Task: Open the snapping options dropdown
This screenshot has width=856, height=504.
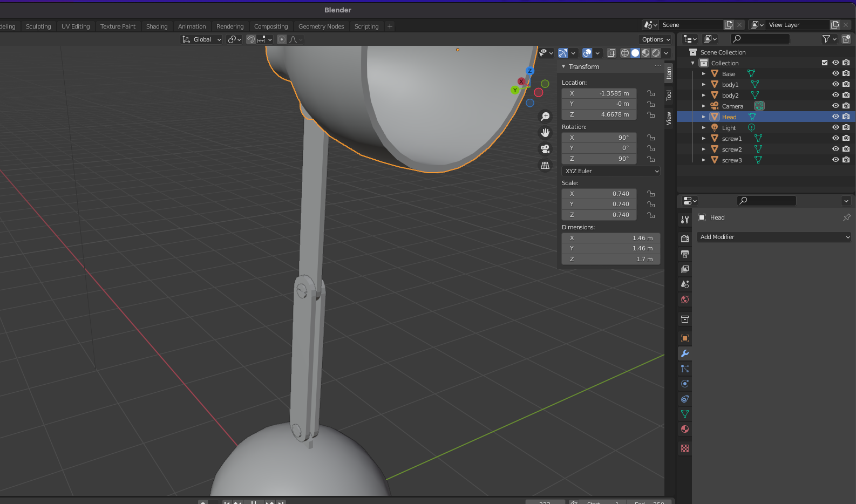Action: pyautogui.click(x=264, y=39)
